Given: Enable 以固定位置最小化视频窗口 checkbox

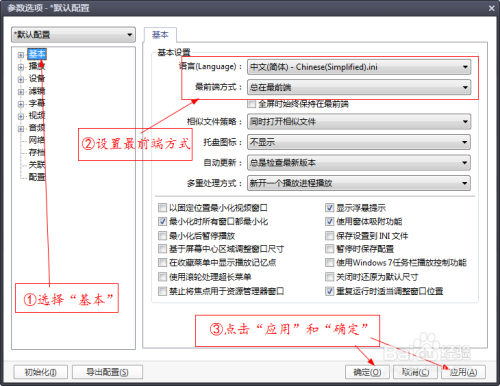Looking at the screenshot, I should click(x=162, y=208).
